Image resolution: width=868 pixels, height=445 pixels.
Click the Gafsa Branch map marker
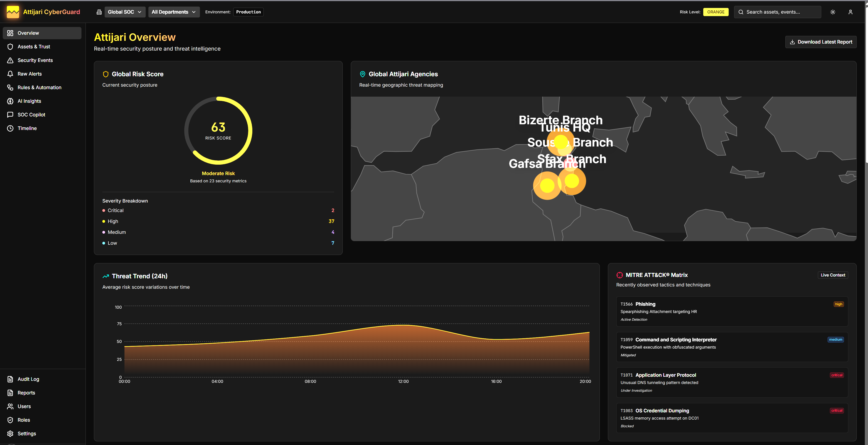point(547,185)
